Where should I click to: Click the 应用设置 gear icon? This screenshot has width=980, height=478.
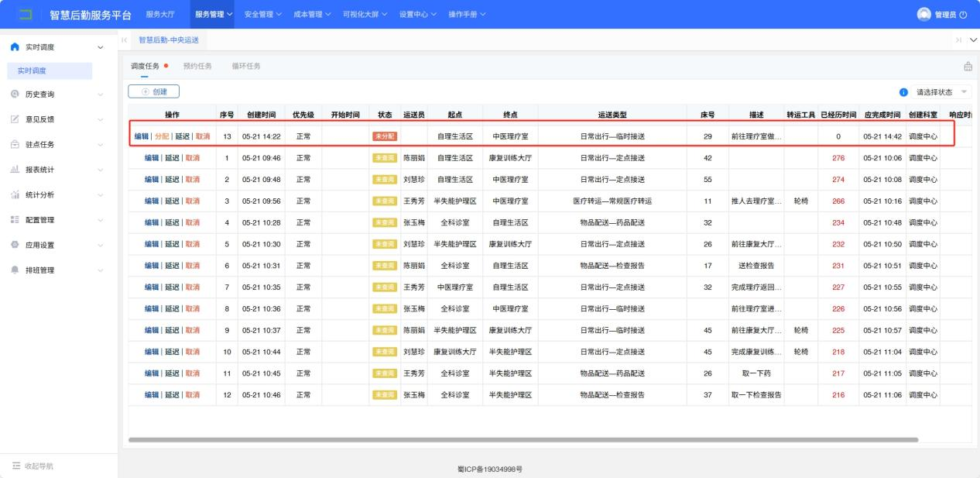pos(15,245)
